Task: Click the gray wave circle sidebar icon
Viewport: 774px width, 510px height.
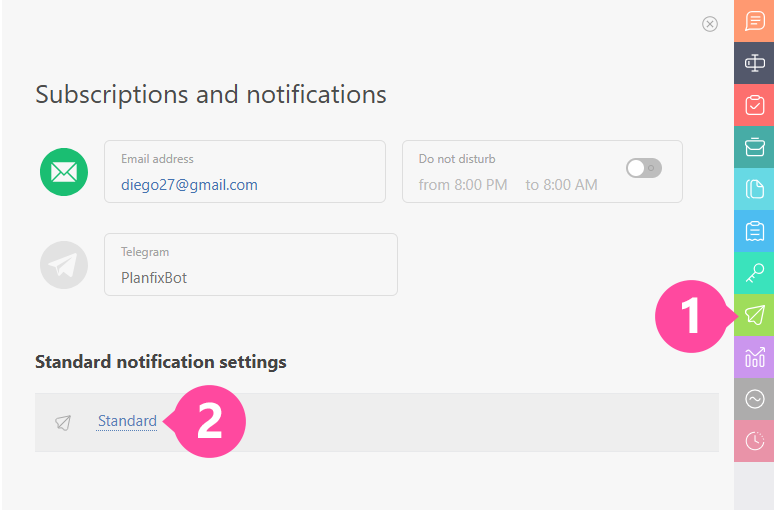Action: pos(755,399)
